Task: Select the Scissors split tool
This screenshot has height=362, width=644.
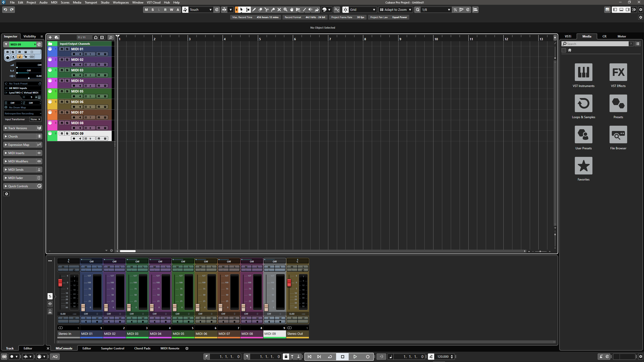Action: pyautogui.click(x=266, y=10)
